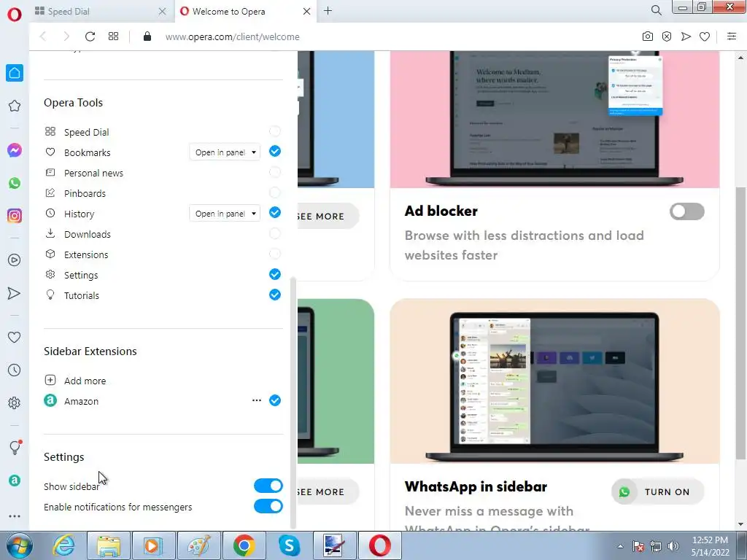Click the Downloads label in Opera Tools
The height and width of the screenshot is (560, 747).
pyautogui.click(x=88, y=234)
